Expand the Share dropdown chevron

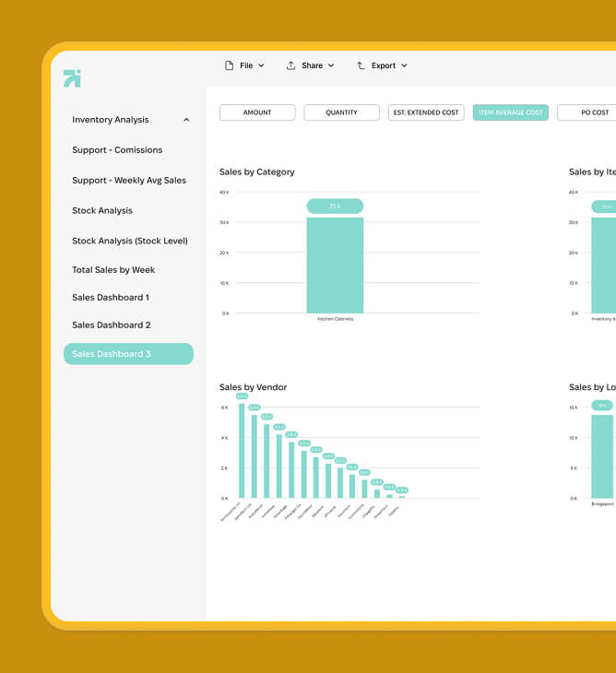click(x=331, y=65)
